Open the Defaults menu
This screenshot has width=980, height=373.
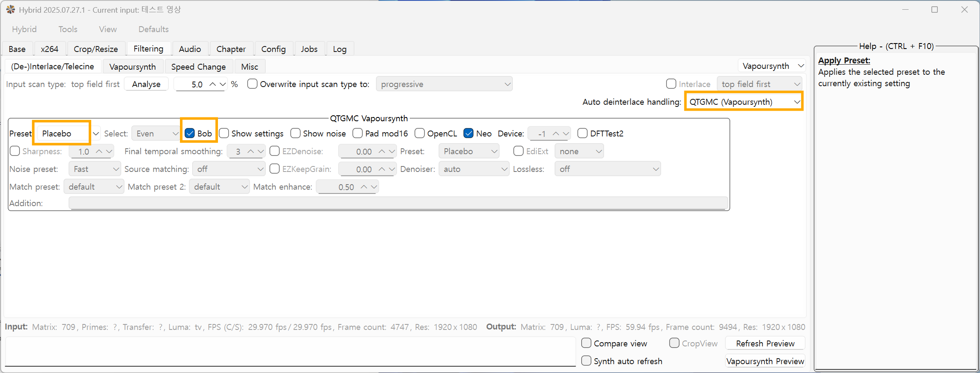coord(153,29)
